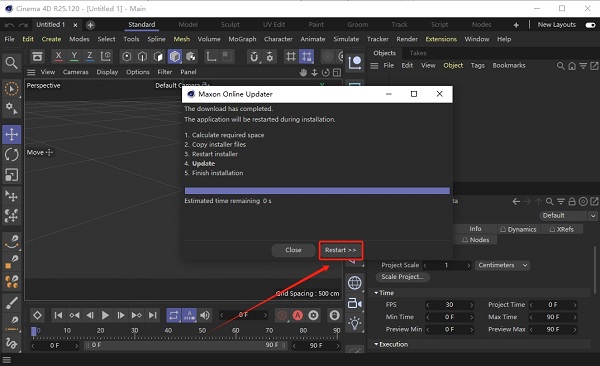Switch to the Sculpt layout tab
The height and width of the screenshot is (366, 600).
(230, 25)
